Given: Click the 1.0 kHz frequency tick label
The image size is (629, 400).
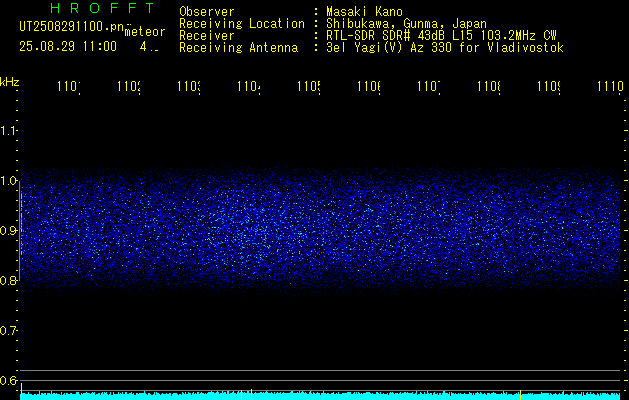Looking at the screenshot, I should coord(9,181).
